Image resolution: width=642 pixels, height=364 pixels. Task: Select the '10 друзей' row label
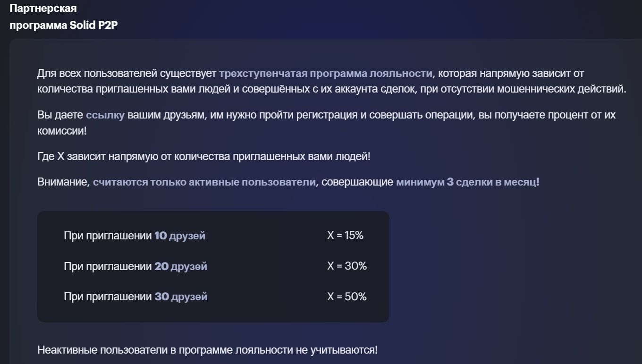point(180,236)
